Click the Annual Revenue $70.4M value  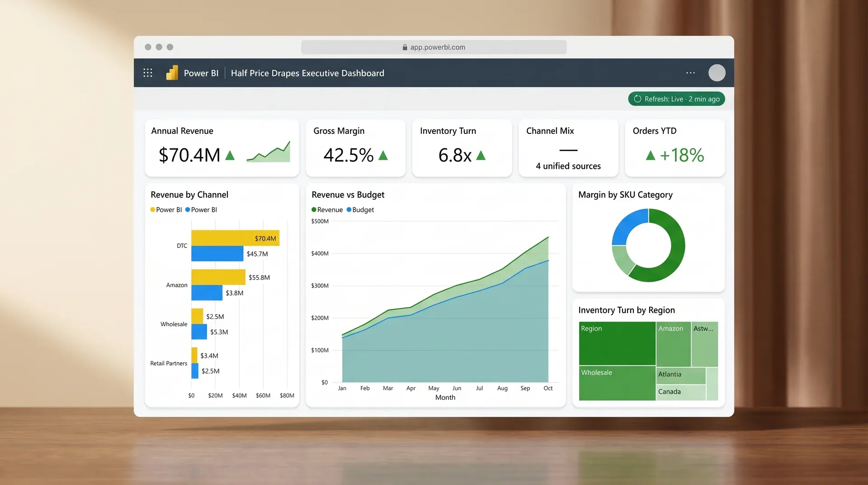(189, 155)
